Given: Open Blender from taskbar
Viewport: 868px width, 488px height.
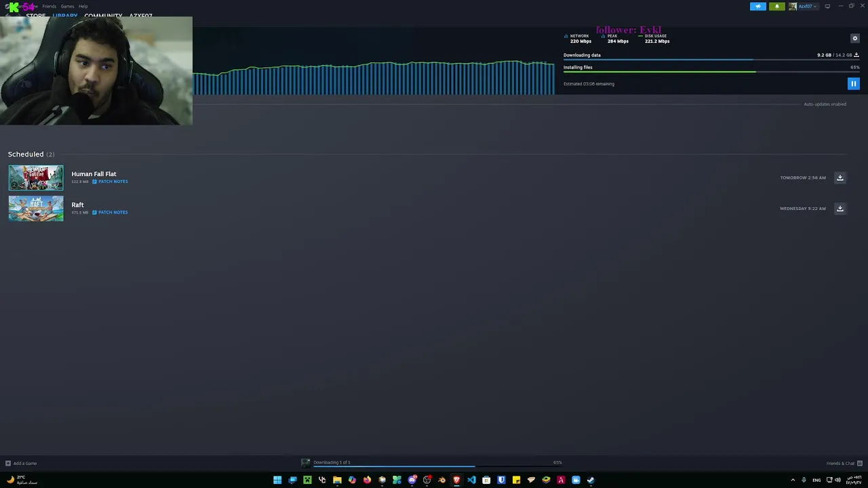Looking at the screenshot, I should (441, 480).
